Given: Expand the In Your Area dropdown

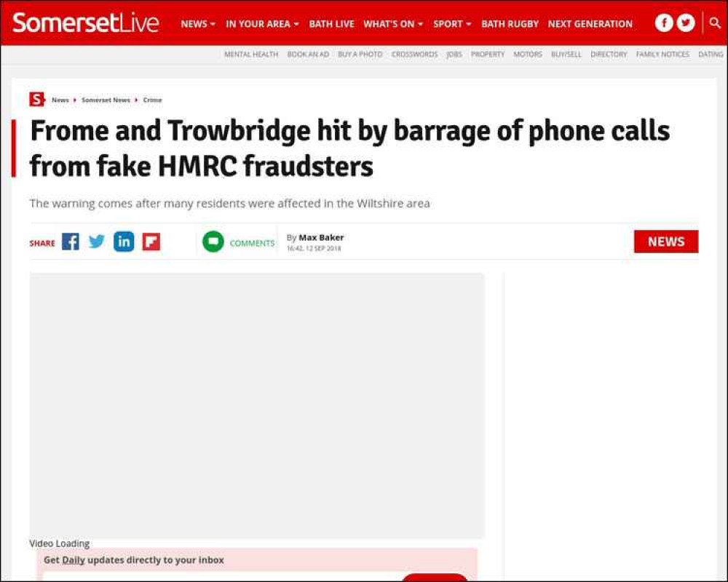Looking at the screenshot, I should 262,24.
